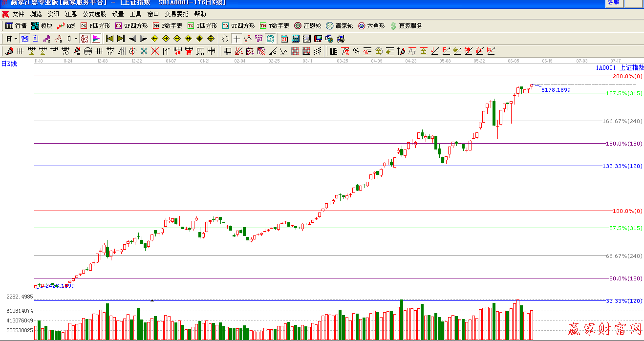
Task: Select the percent sign drawing tool
Action: tap(356, 51)
